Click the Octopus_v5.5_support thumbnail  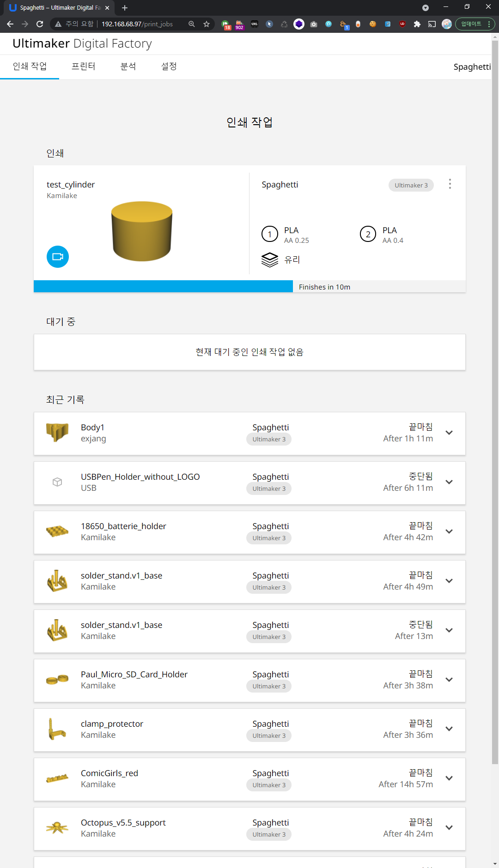point(57,828)
